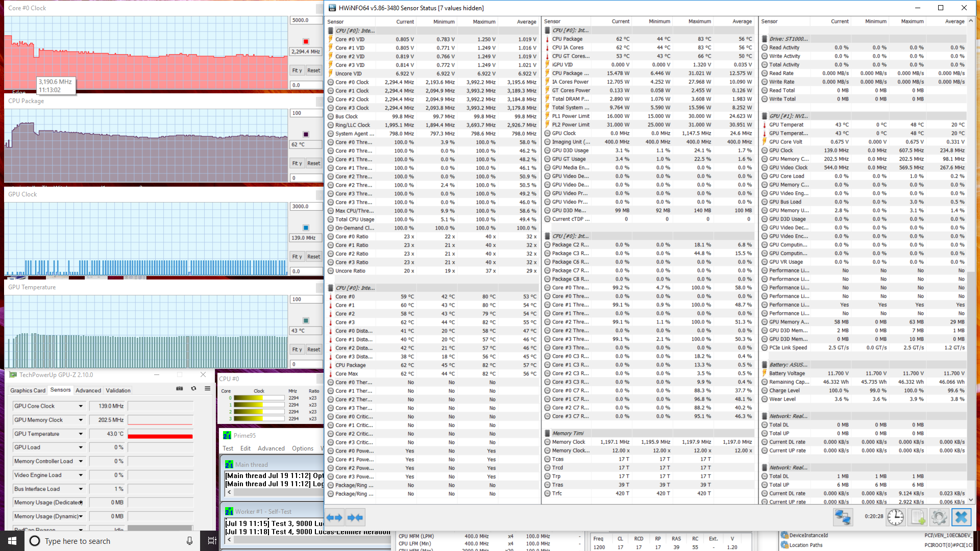Open GPU Temperature sensor dropdown

(x=81, y=434)
